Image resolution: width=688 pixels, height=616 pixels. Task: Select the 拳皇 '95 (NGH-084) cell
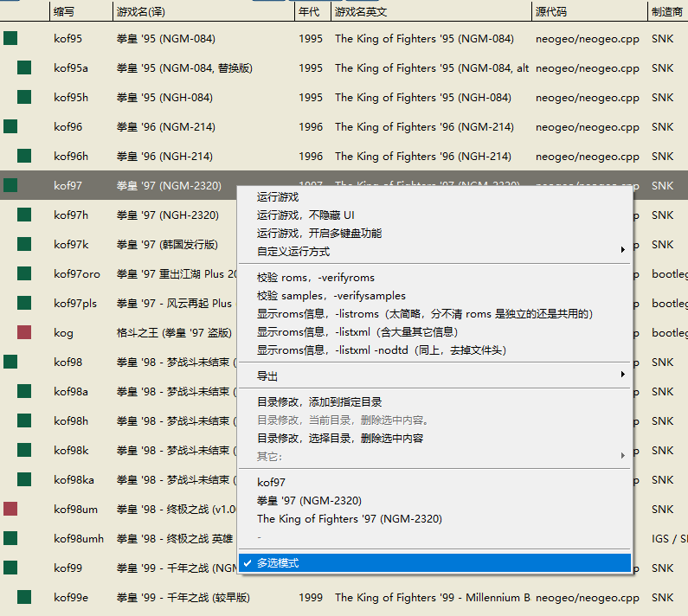click(x=164, y=98)
